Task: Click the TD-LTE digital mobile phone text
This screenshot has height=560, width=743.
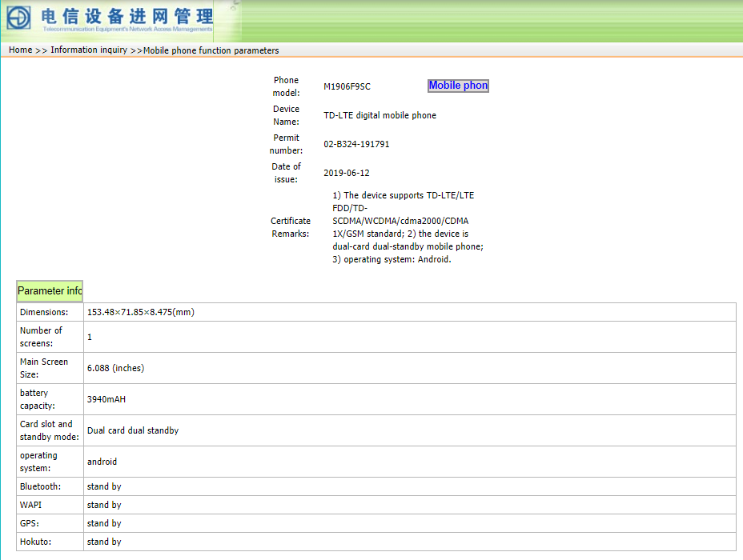Action: 380,115
